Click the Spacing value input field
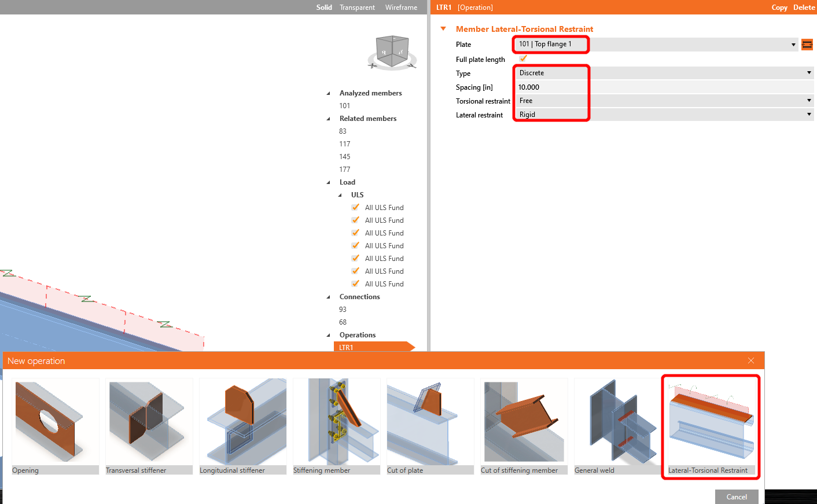The height and width of the screenshot is (504, 817). pos(550,87)
